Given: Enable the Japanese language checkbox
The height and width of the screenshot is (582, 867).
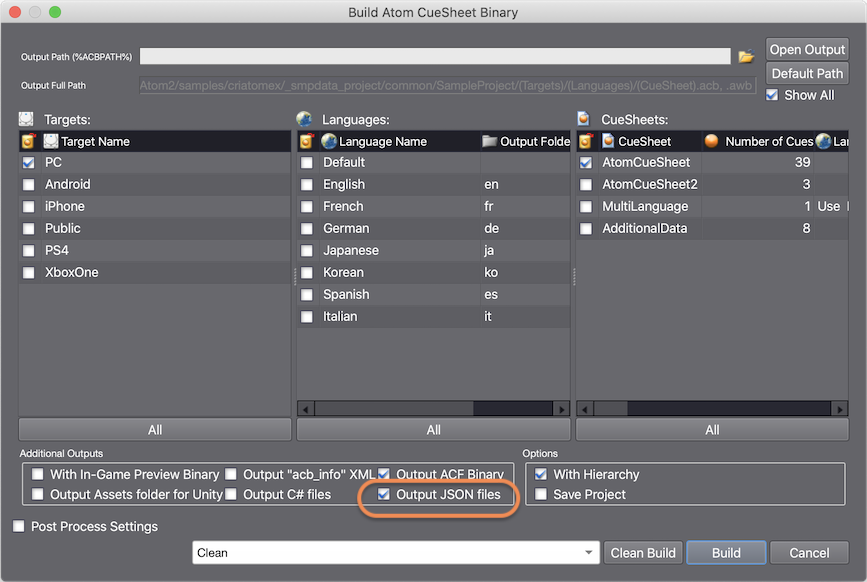Looking at the screenshot, I should (x=307, y=251).
